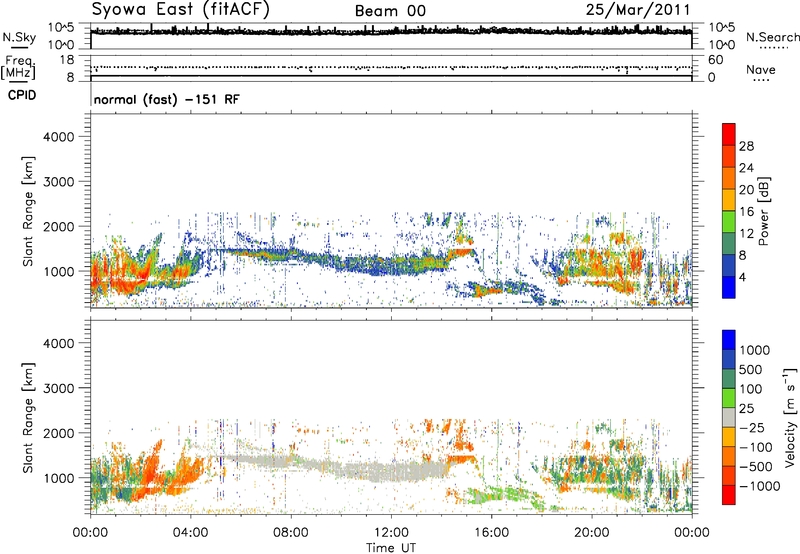
Task: Click the '20' power scale value
Action: pyautogui.click(x=746, y=190)
